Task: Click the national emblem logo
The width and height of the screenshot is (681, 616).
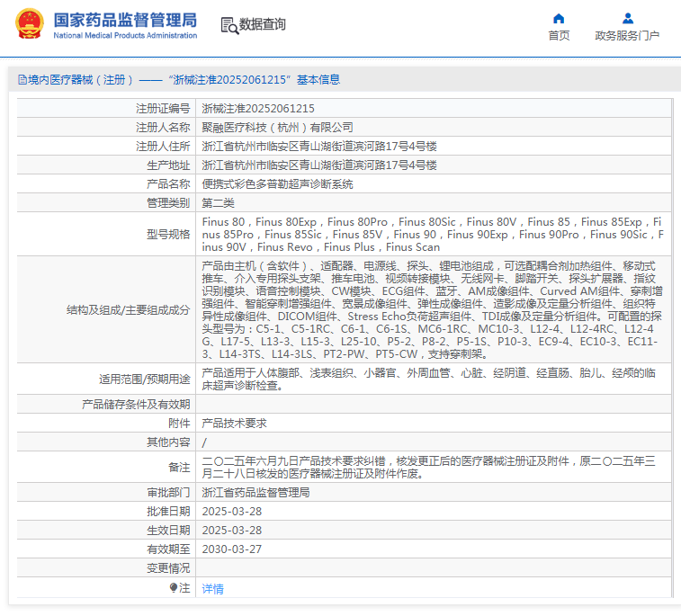Action: (x=28, y=24)
